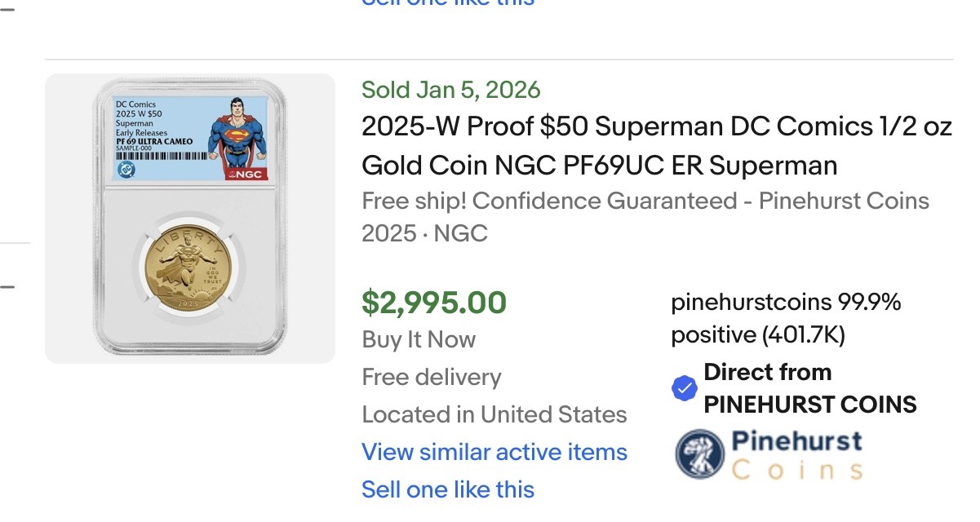
Task: Click the Pinehurst Coins wordmark logo
Action: pyautogui.click(x=796, y=455)
